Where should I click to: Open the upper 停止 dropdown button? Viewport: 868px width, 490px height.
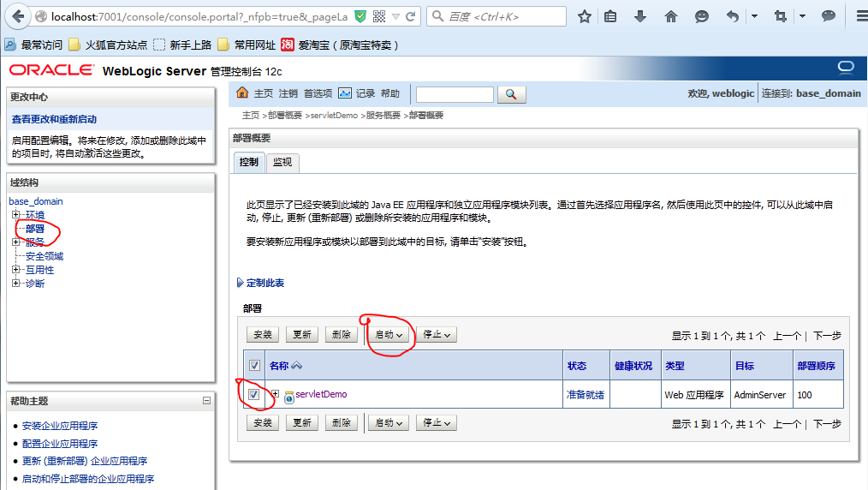click(x=437, y=334)
